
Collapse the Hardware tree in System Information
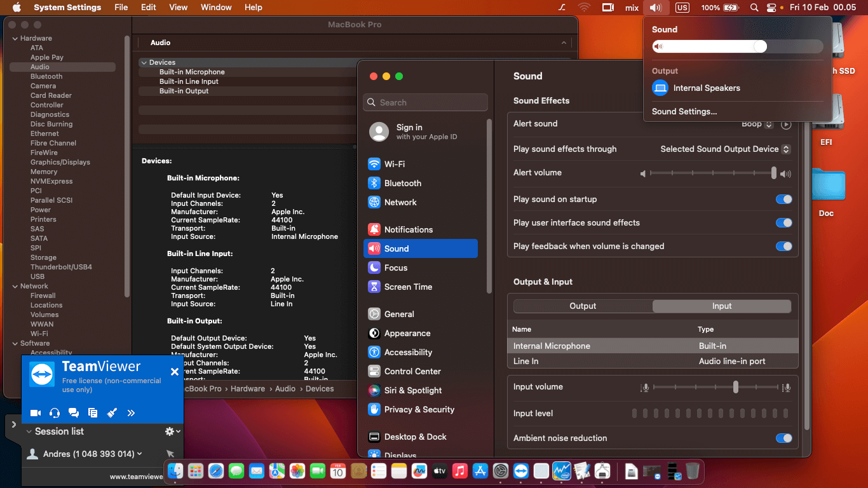tap(15, 39)
